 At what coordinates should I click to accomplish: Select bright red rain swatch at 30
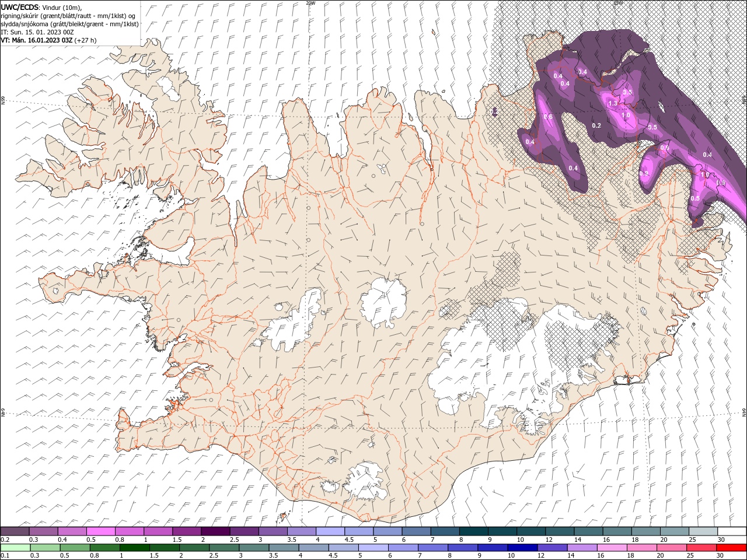click(732, 548)
